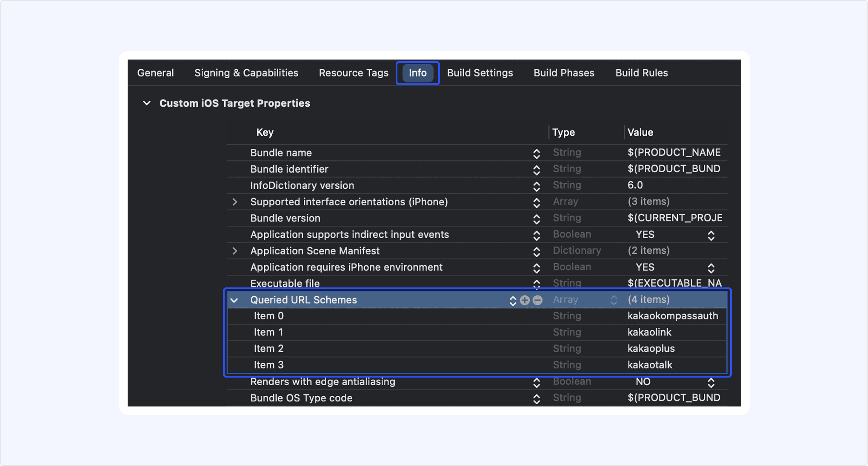Click key stepper beside Queried URL Schemes
The width and height of the screenshot is (868, 466).
513,301
